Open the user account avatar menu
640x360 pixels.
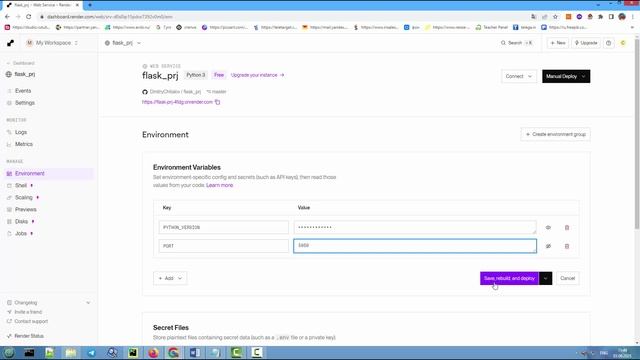pyautogui.click(x=623, y=43)
